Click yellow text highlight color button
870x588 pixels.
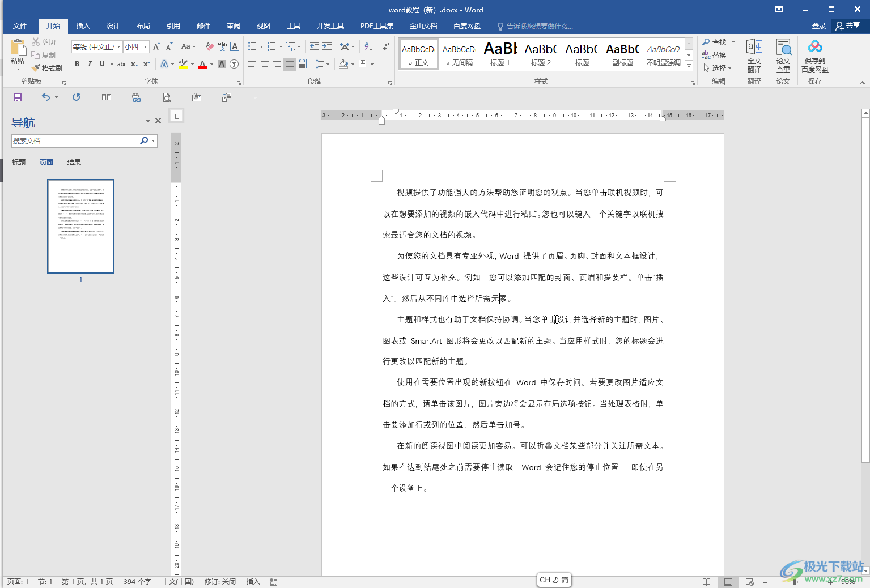click(x=183, y=64)
